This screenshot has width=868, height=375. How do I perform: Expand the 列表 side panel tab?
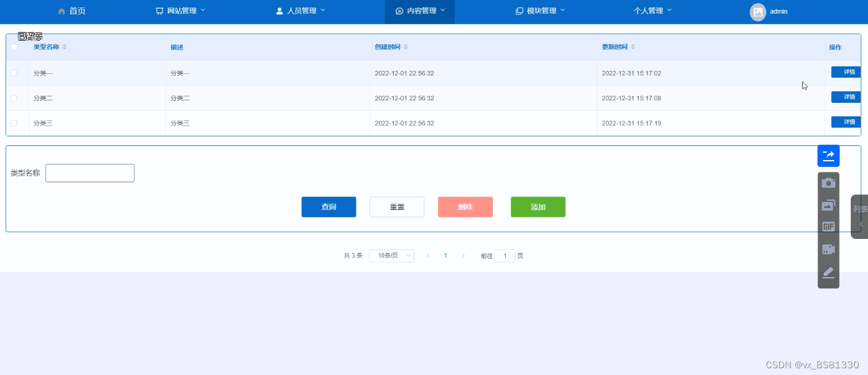860,217
